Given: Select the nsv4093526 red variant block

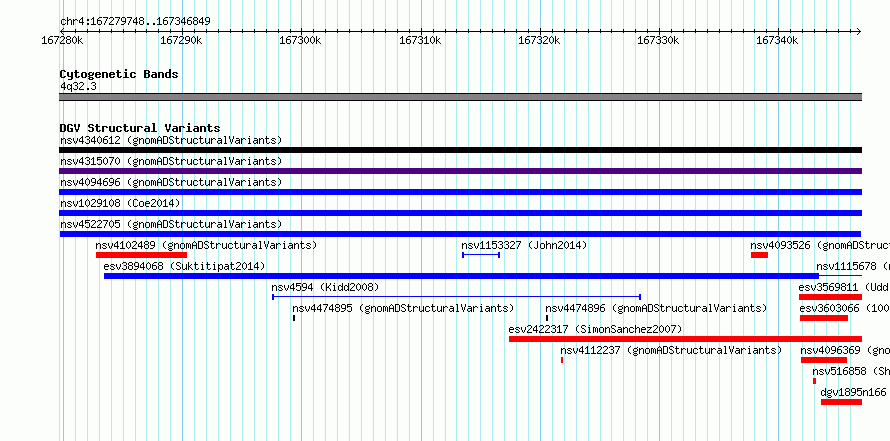Looking at the screenshot, I should pos(759,255).
